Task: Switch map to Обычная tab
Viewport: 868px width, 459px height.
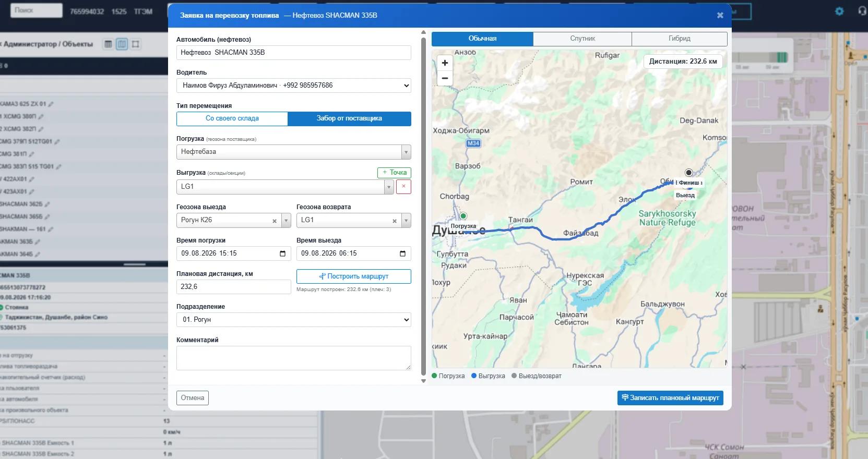Action: (x=482, y=39)
